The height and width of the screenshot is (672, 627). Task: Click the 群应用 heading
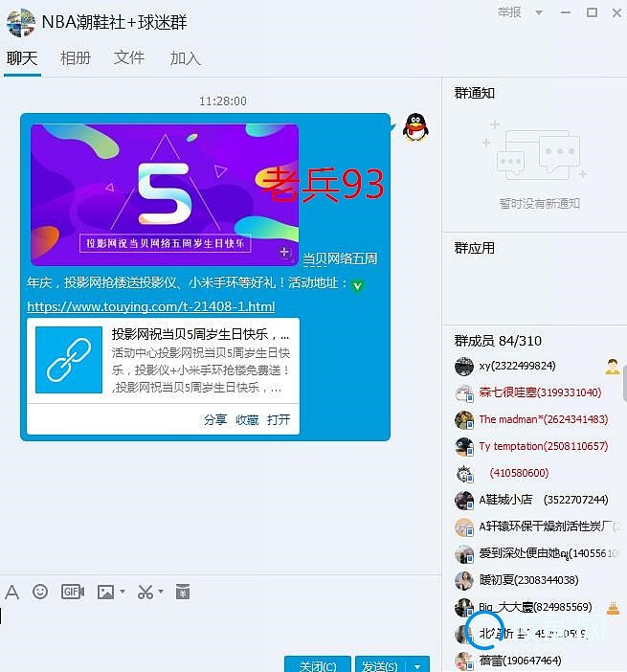click(x=475, y=248)
